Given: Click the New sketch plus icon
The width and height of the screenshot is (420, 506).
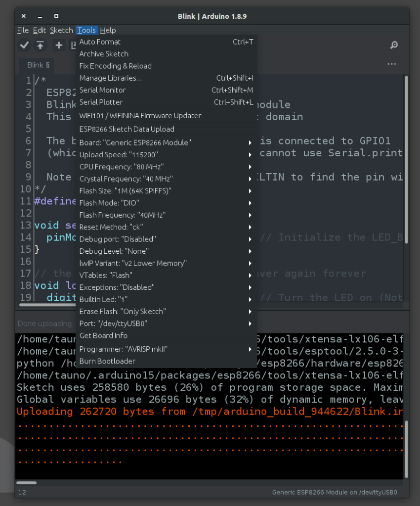Looking at the screenshot, I should click(59, 46).
